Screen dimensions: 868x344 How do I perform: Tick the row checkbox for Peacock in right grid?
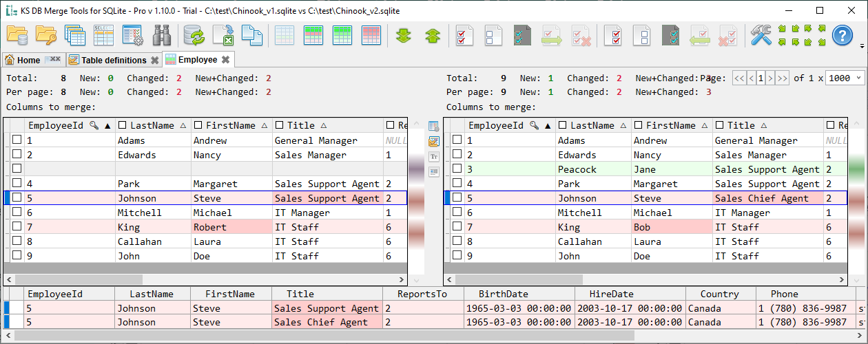tap(457, 169)
